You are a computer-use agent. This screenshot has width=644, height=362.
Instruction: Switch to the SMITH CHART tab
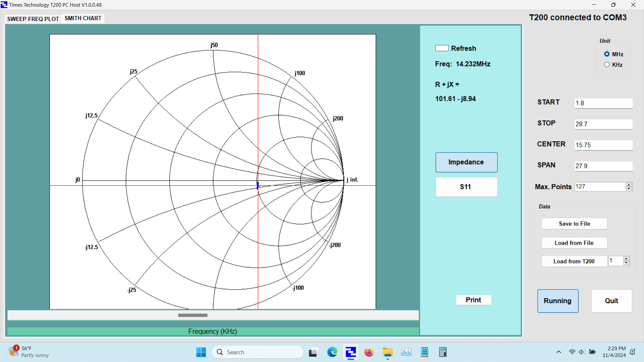tap(83, 18)
